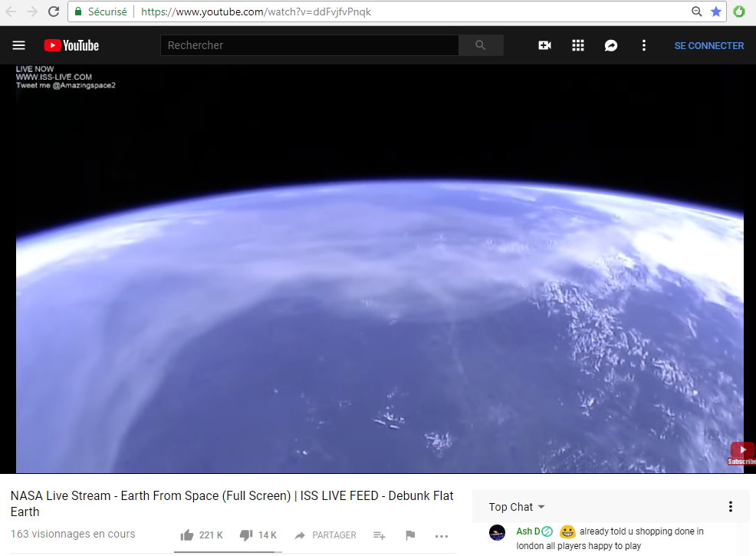Open the header settings three-dot menu
The image size is (756, 556).
pyautogui.click(x=643, y=45)
